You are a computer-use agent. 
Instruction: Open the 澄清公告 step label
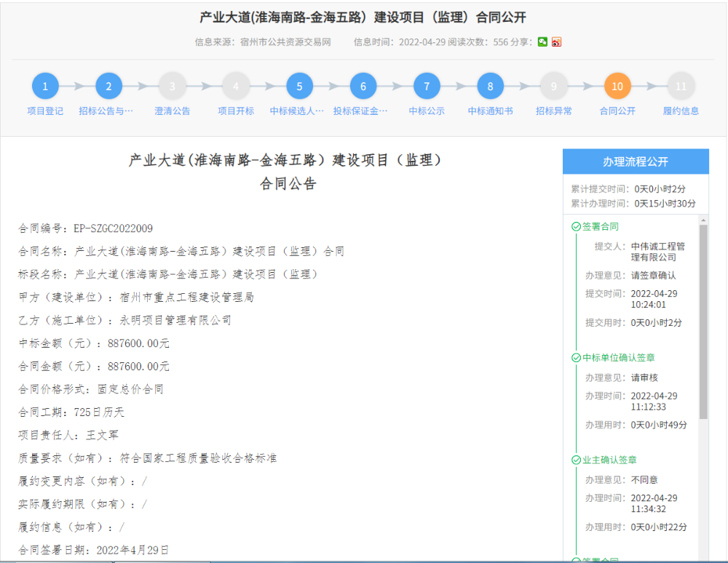(173, 111)
